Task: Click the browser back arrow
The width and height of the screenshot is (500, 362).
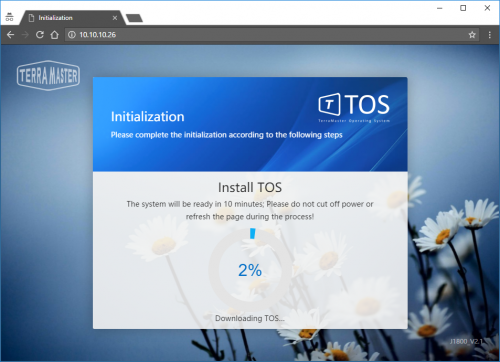Action: 10,35
